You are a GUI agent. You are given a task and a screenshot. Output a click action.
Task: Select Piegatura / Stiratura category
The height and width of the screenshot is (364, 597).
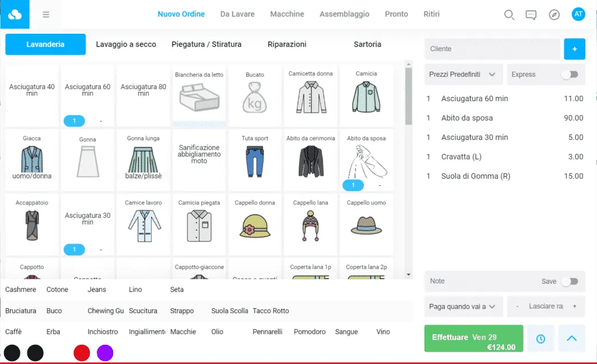[206, 44]
